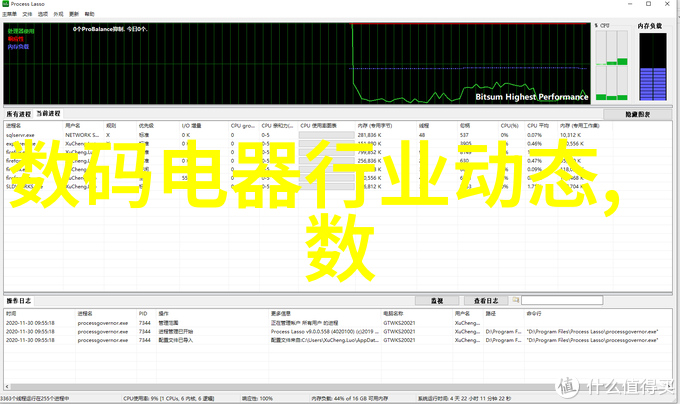
Task: Click the "10,312 K" working set cell
Action: 570,135
